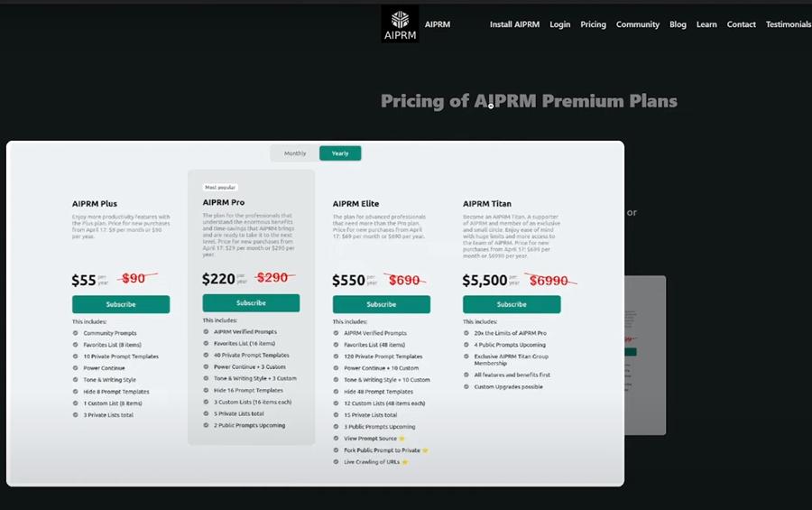Viewport: 812px width, 510px height.
Task: Subscribe to the AIPRM Elite plan
Action: click(381, 304)
